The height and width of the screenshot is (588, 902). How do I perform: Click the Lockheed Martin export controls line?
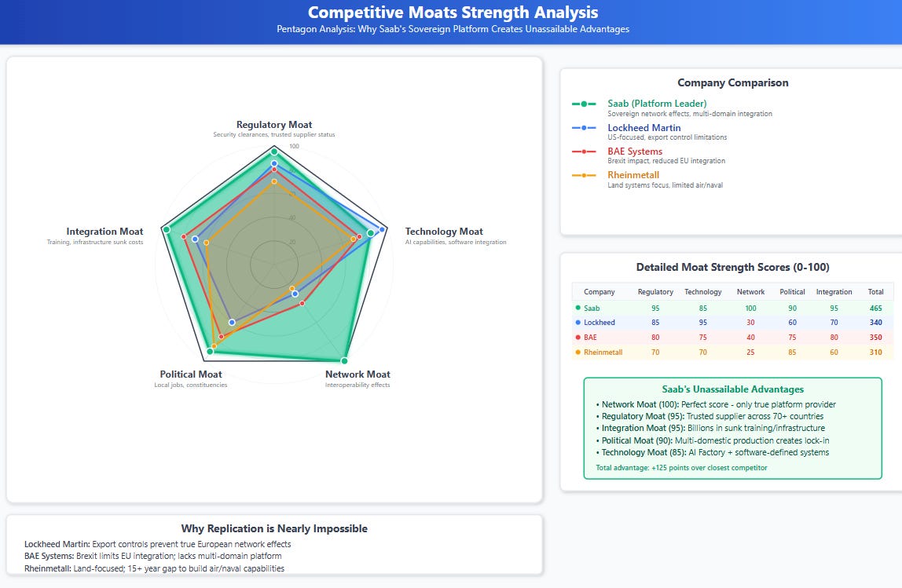coord(158,544)
